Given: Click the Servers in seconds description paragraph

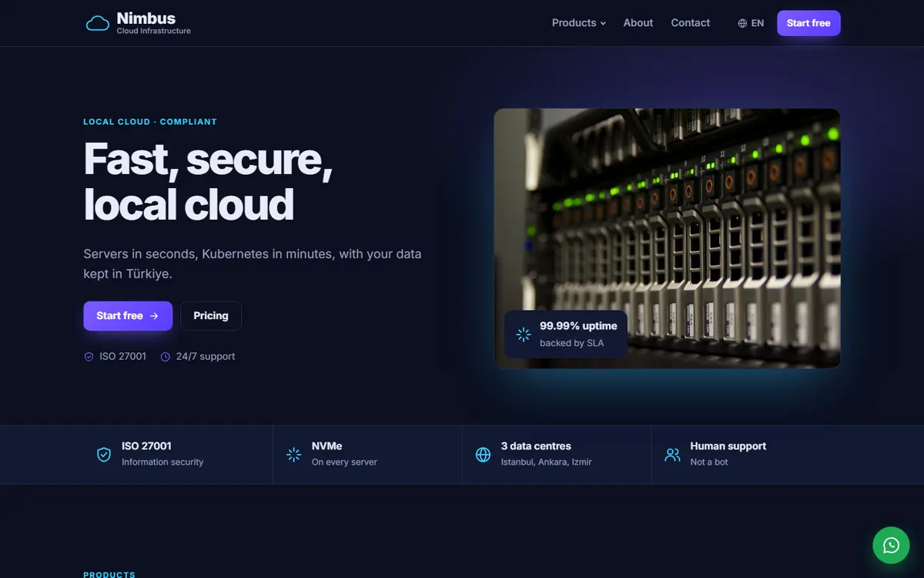Looking at the screenshot, I should point(253,264).
